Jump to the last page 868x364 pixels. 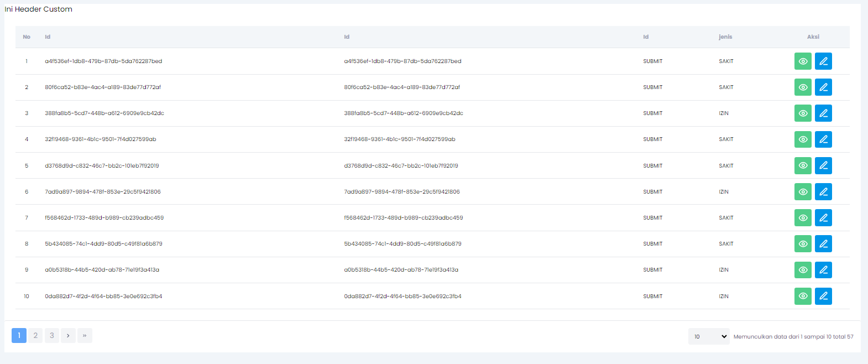click(x=85, y=335)
